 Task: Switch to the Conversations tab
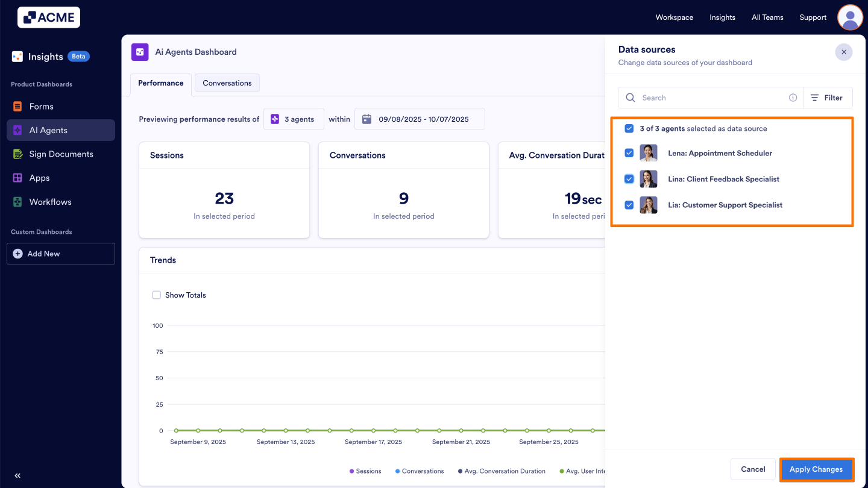pos(227,83)
